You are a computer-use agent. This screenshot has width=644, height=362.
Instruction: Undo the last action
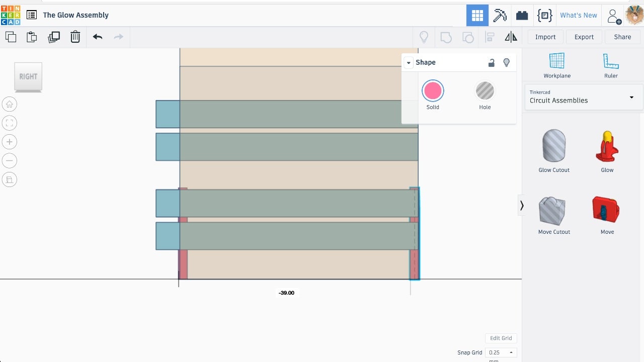point(98,37)
